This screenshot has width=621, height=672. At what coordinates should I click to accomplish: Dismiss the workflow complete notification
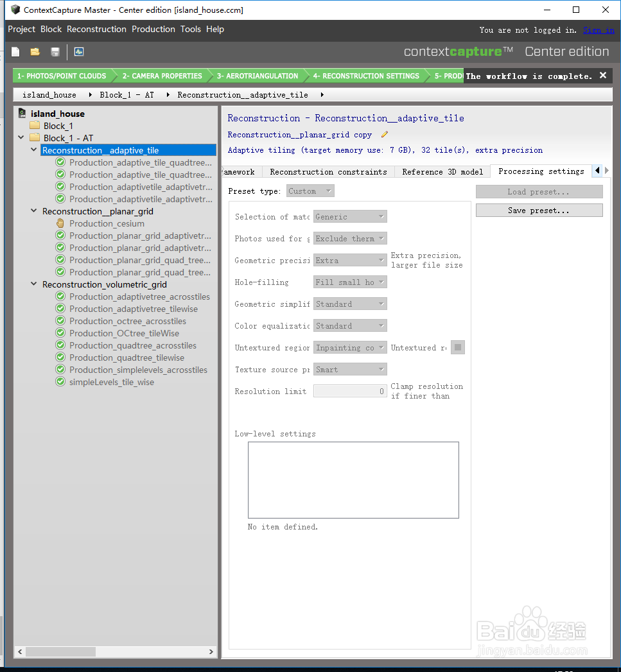[x=603, y=76]
